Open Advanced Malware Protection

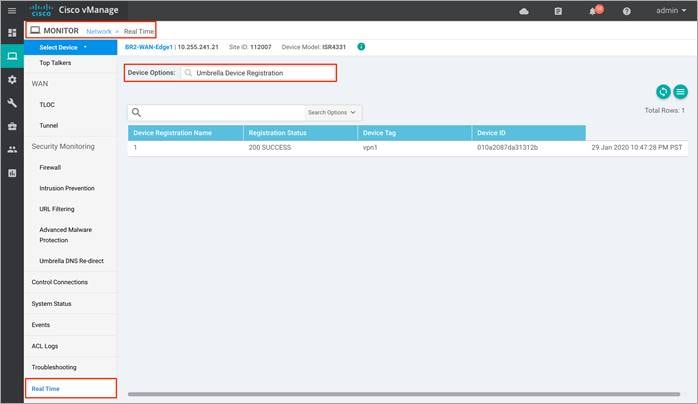coord(65,235)
